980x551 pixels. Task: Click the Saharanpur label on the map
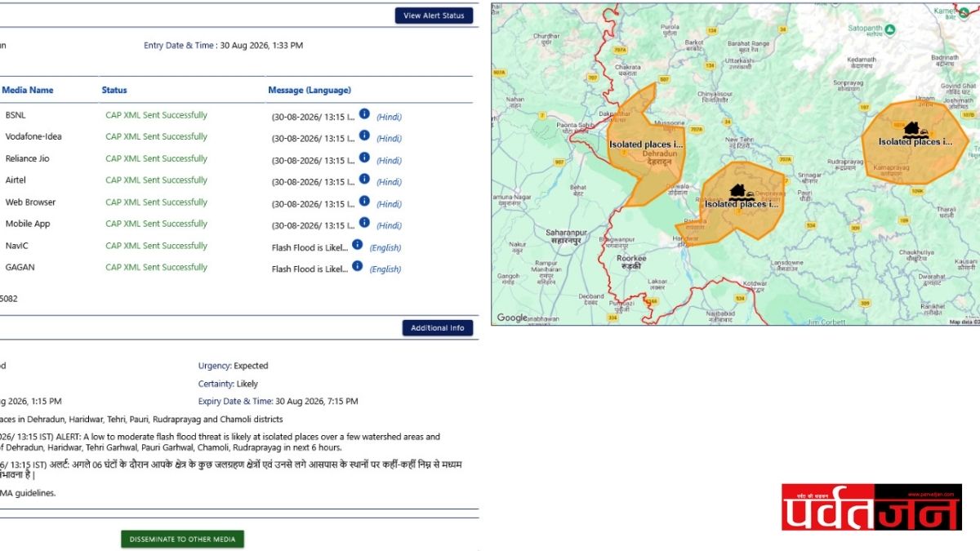(x=568, y=237)
